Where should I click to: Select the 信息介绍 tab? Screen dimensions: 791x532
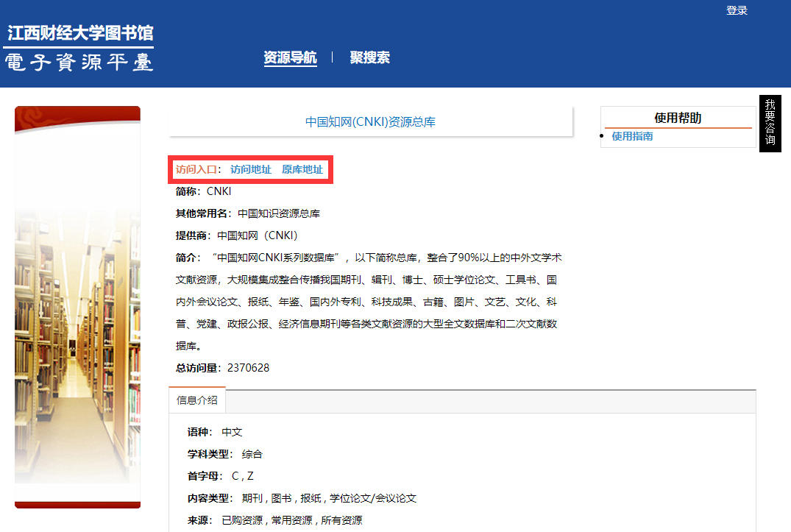(197, 400)
